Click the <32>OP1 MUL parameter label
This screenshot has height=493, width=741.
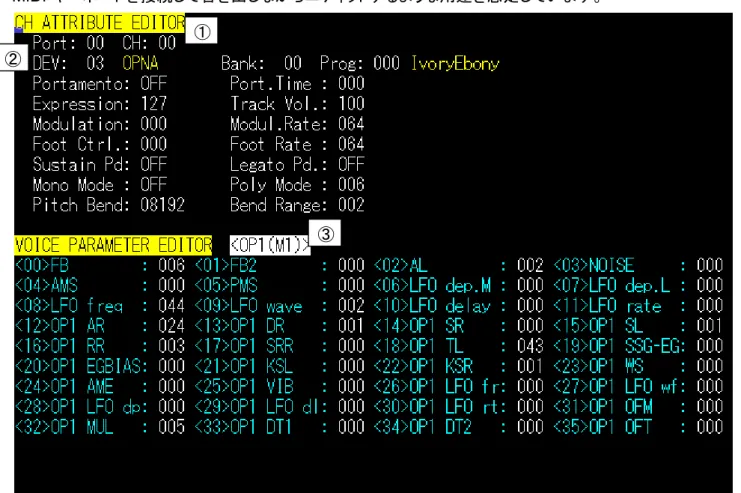coord(64,427)
